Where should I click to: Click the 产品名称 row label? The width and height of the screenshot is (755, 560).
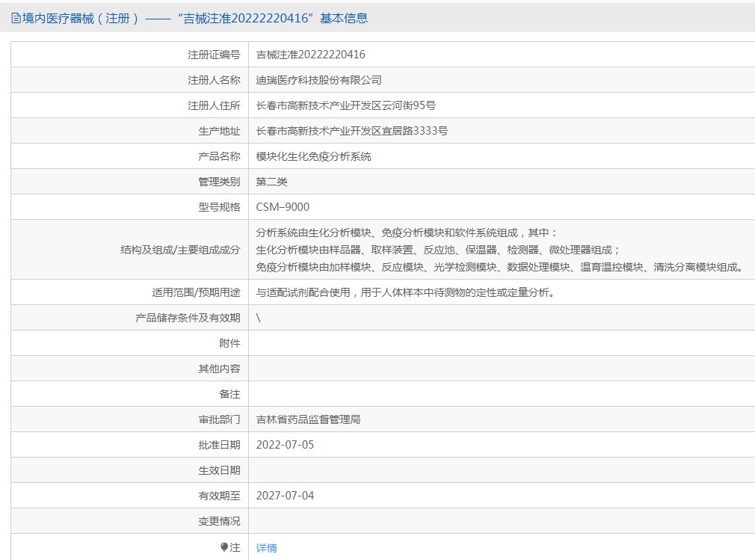219,156
